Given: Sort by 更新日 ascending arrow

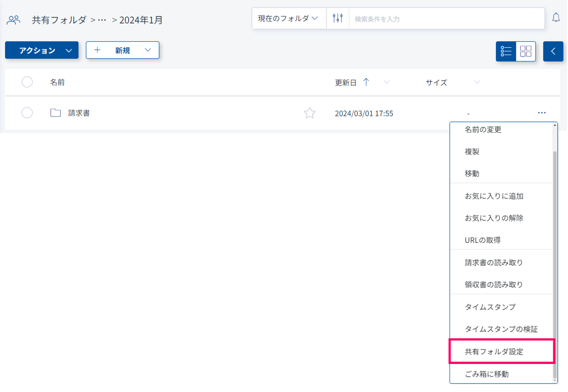Looking at the screenshot, I should click(366, 82).
